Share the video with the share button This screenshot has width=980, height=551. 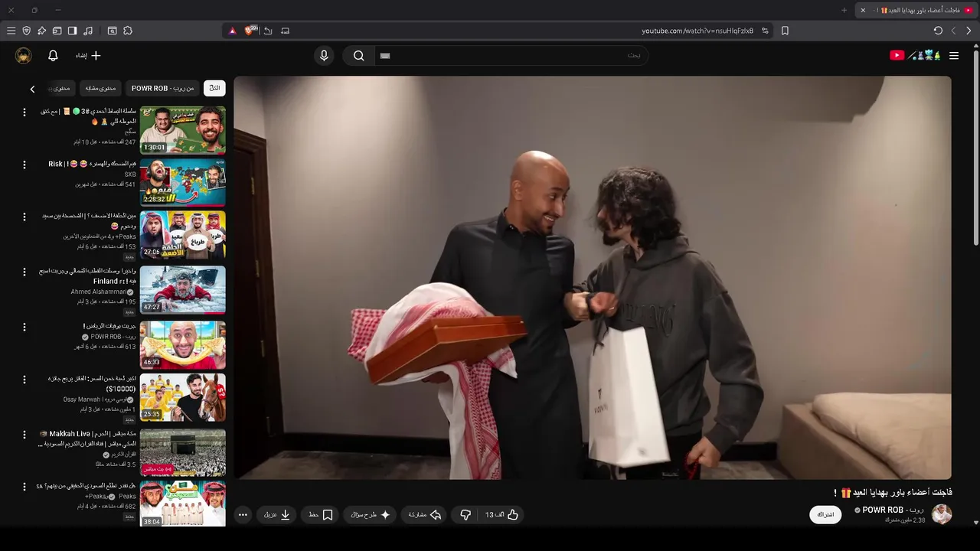pyautogui.click(x=425, y=515)
